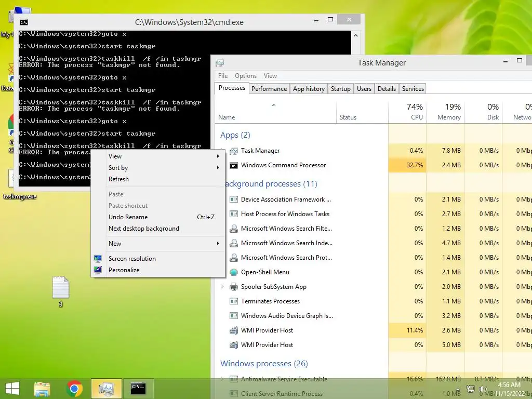Screen dimensions: 532x399
Task: Click the Processes tab
Action: point(232,88)
